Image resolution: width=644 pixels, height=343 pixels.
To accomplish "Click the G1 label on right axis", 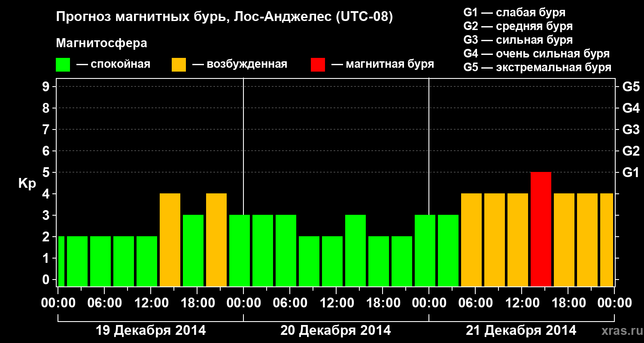I will click(631, 172).
